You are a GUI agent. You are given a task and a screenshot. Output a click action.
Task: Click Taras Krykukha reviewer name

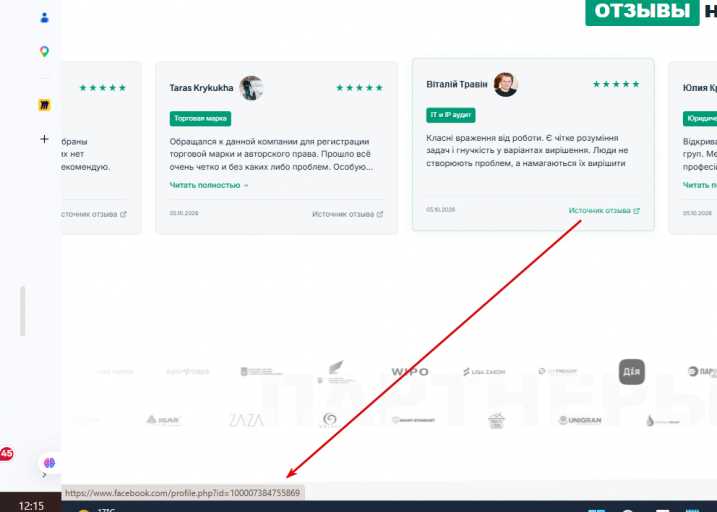pyautogui.click(x=201, y=88)
